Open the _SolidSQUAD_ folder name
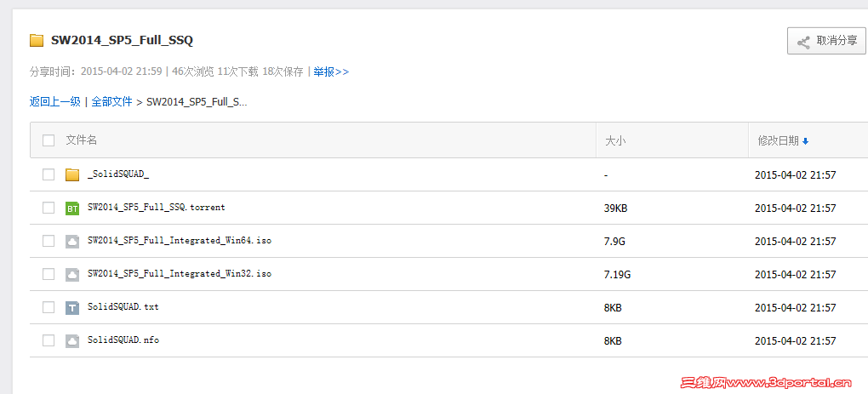 pos(118,174)
